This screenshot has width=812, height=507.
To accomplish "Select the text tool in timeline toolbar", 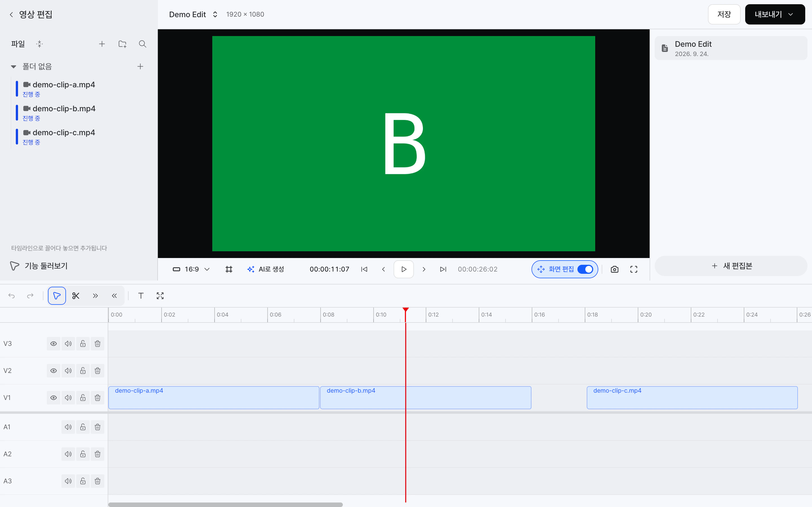I will click(x=141, y=296).
